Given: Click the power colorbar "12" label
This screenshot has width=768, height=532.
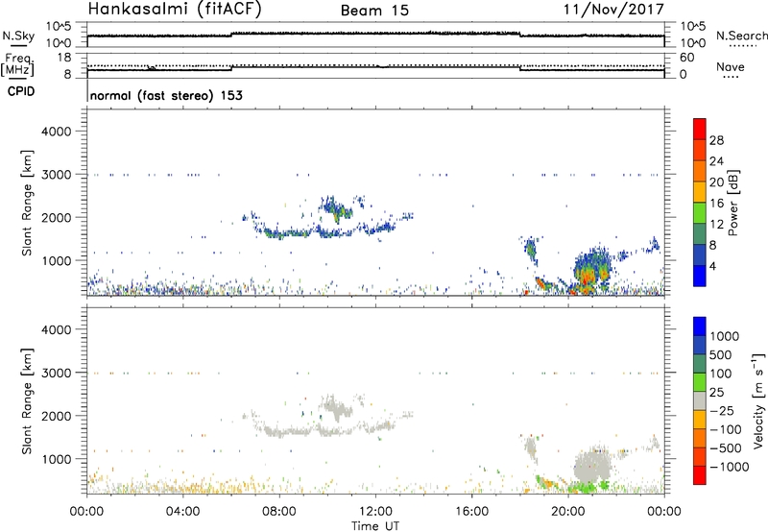Looking at the screenshot, I should pyautogui.click(x=716, y=225).
